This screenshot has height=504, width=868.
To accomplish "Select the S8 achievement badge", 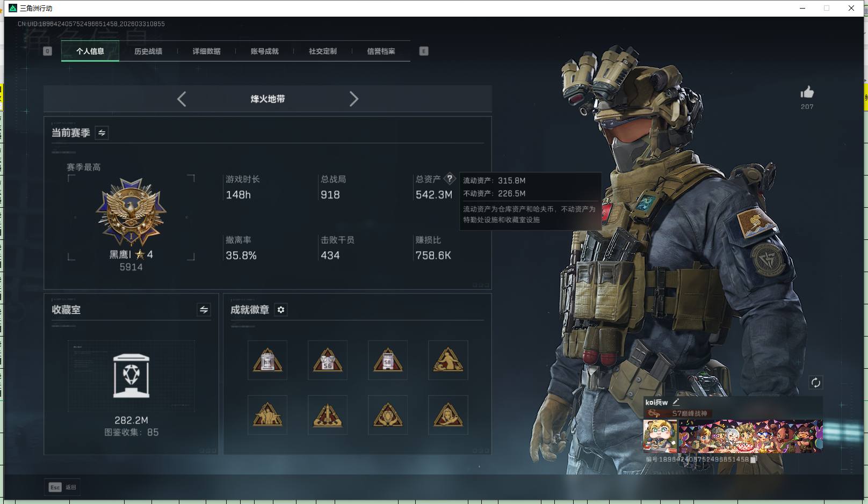I will click(x=388, y=360).
